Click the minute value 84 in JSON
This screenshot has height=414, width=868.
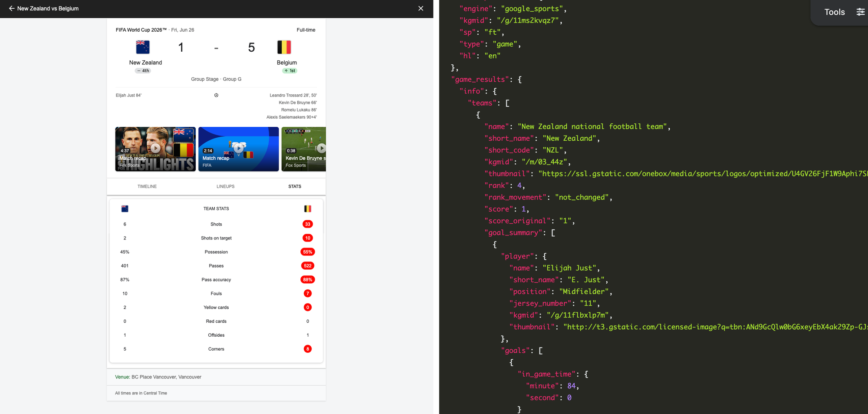point(571,386)
